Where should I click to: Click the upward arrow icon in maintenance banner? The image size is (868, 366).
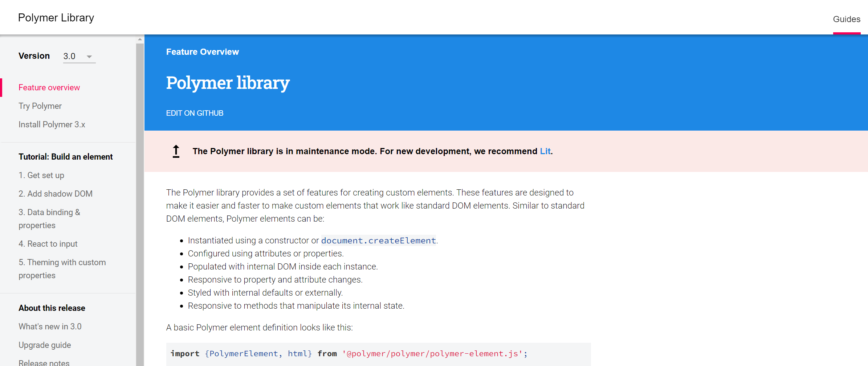point(176,151)
